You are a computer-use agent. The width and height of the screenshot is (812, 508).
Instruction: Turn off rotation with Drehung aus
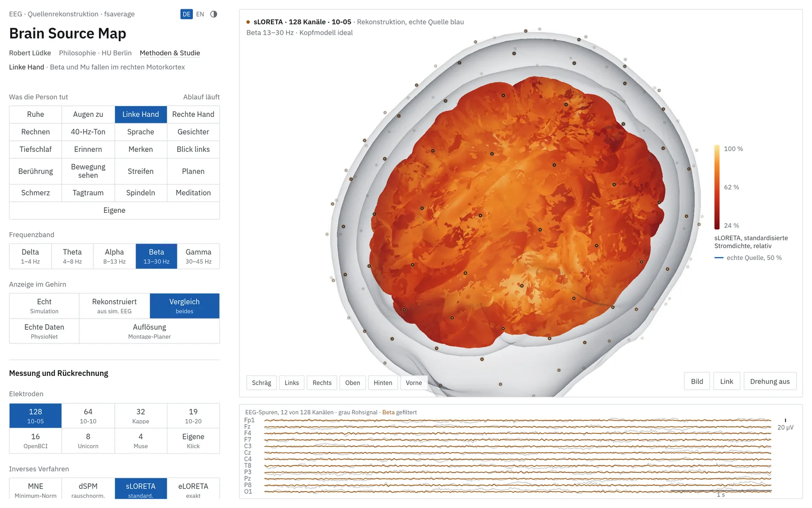click(x=770, y=382)
